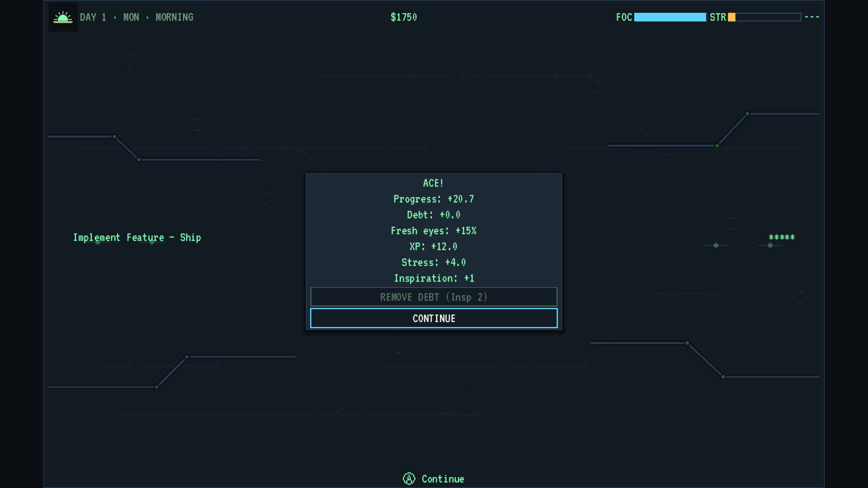Click the $1750 money value
The height and width of the screenshot is (488, 868).
coord(404,17)
